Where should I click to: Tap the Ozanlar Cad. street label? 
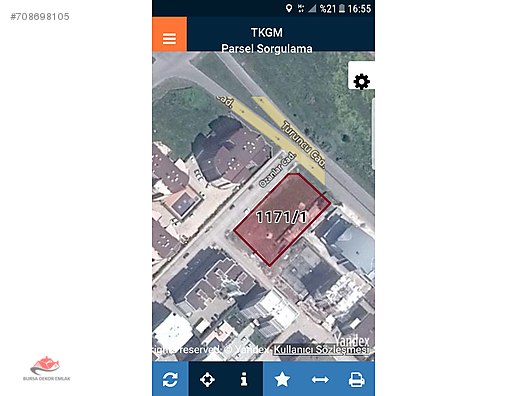tap(277, 170)
